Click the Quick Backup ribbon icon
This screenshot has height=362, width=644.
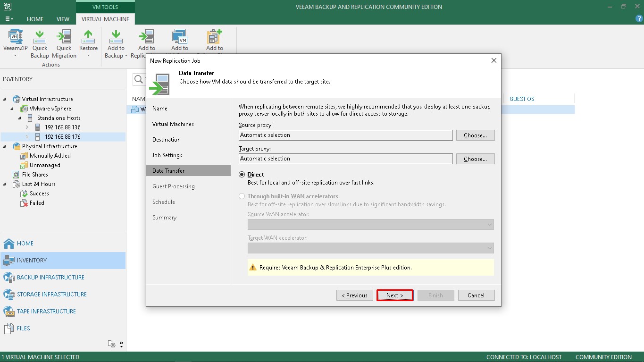point(40,37)
